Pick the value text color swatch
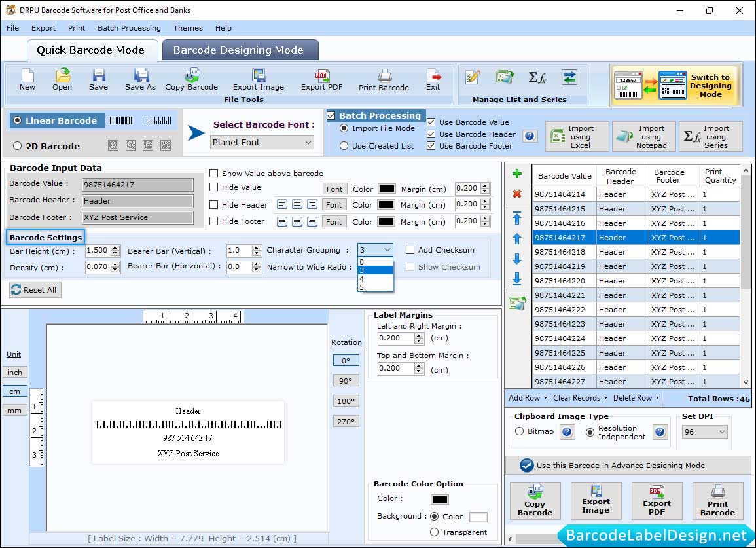 [x=387, y=189]
